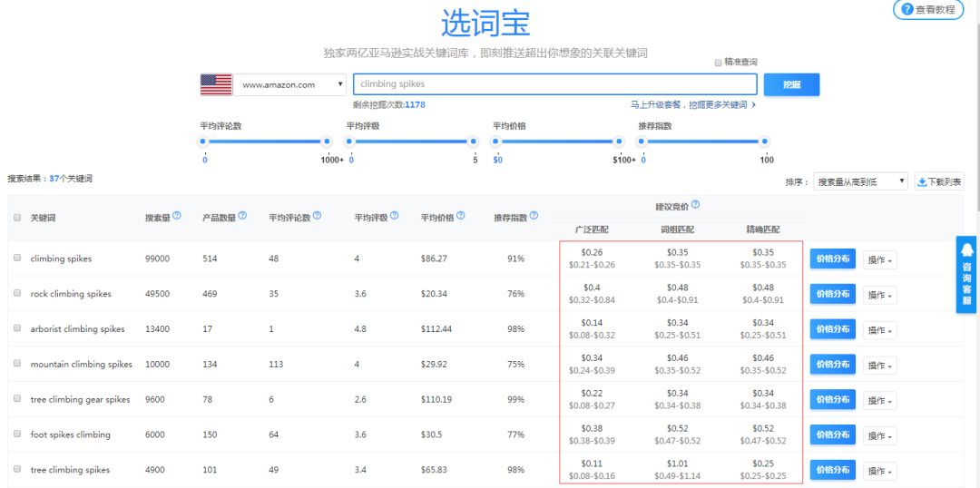Open the 查看教程 tutorial button
Screen dimensions: 980x488
click(928, 9)
